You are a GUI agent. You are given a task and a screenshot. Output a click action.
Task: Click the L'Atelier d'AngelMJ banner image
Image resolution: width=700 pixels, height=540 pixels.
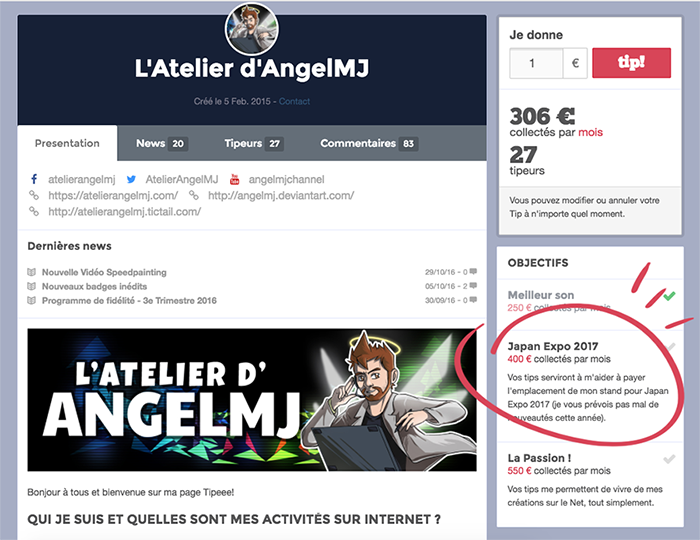click(252, 400)
